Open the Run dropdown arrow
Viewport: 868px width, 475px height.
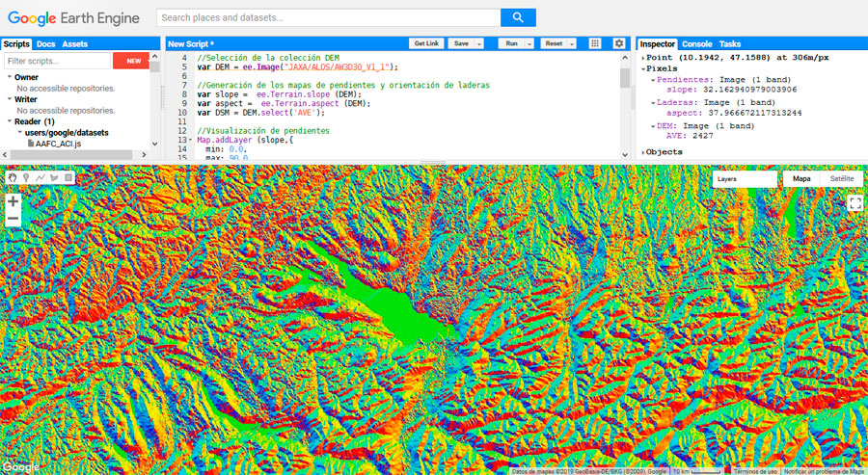click(x=529, y=43)
